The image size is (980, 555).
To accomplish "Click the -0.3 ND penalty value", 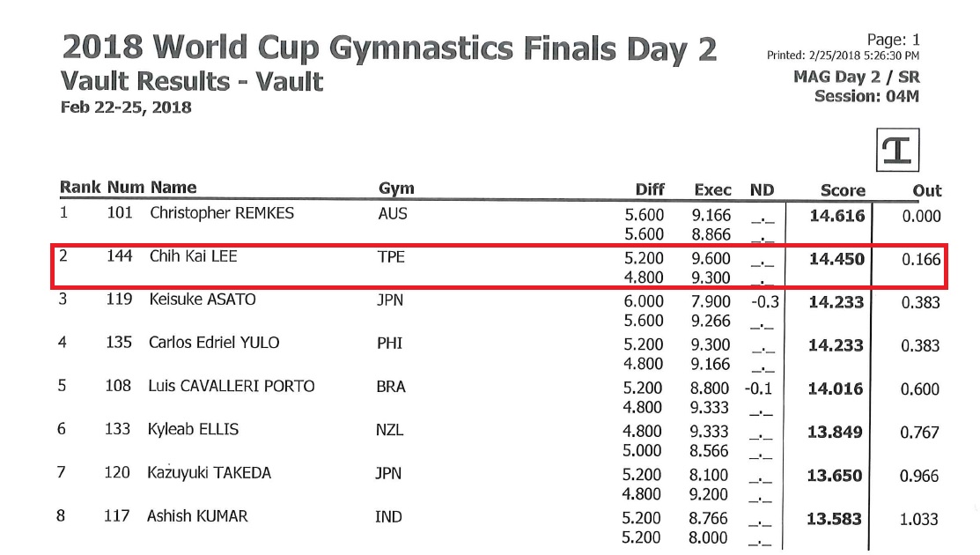I will pos(765,302).
